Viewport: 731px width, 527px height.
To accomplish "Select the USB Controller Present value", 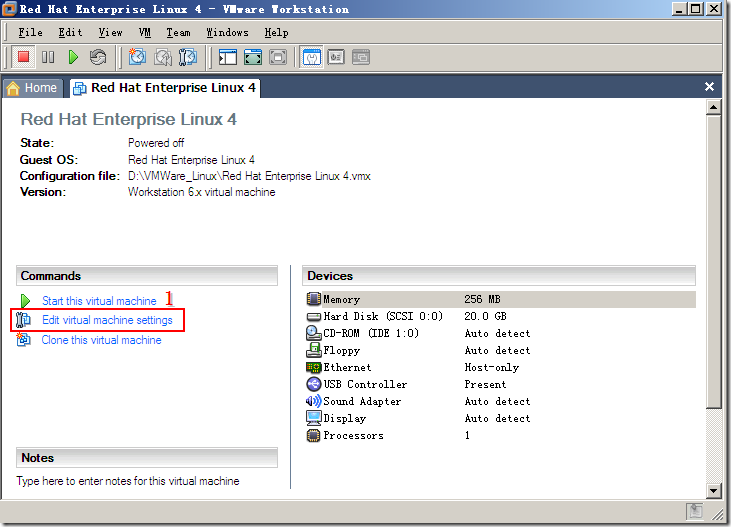I will tap(485, 384).
